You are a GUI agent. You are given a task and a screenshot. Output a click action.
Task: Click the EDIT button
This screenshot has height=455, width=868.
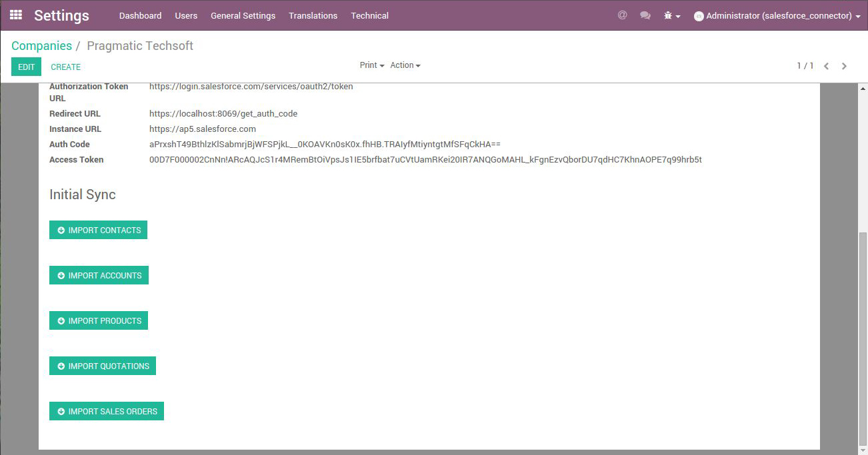tap(26, 67)
